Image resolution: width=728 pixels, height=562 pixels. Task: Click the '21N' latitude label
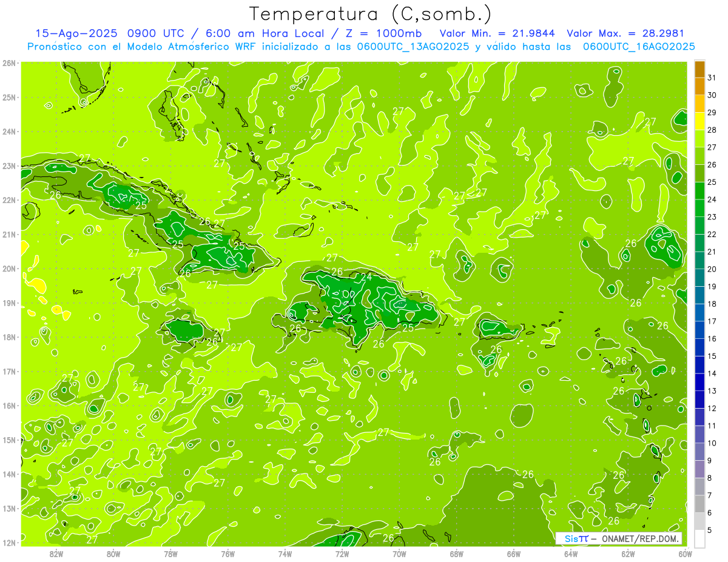[9, 234]
